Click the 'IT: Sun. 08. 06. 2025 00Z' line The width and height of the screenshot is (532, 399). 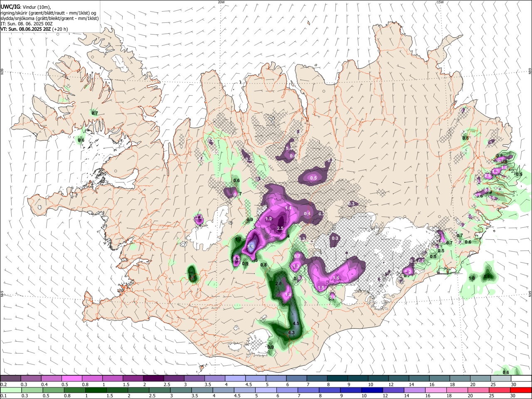tap(27, 24)
